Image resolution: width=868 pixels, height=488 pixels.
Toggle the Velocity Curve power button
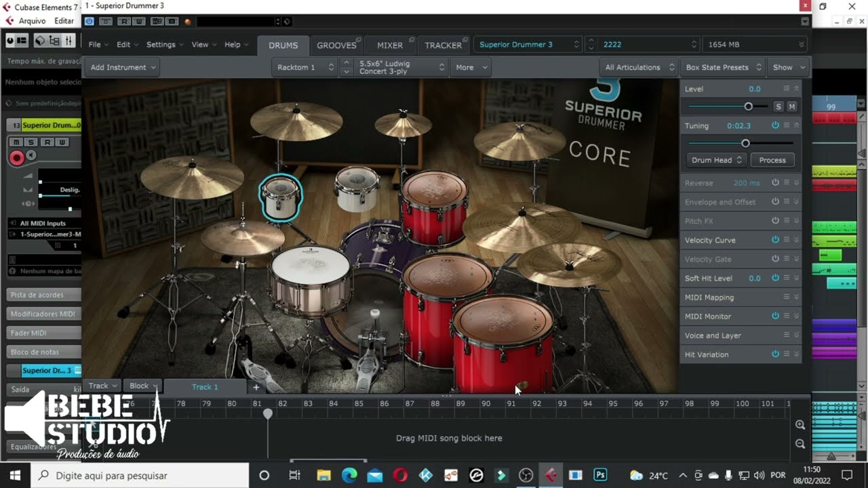[x=775, y=239]
